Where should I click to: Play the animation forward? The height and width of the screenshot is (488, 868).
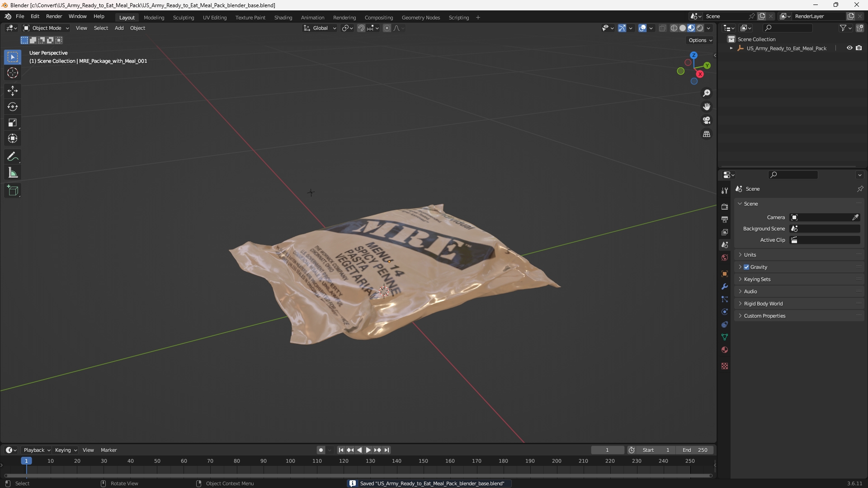[368, 450]
